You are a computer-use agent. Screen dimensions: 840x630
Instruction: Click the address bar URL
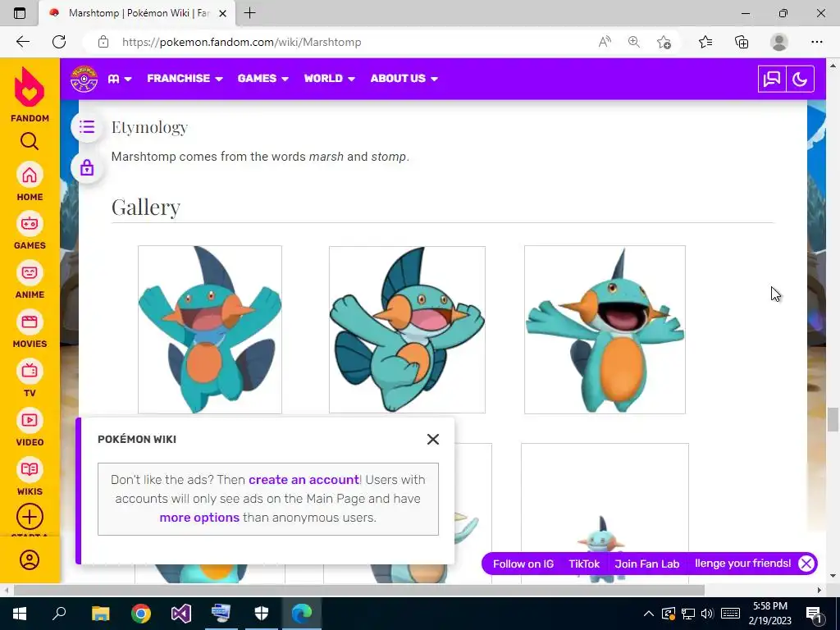(242, 42)
